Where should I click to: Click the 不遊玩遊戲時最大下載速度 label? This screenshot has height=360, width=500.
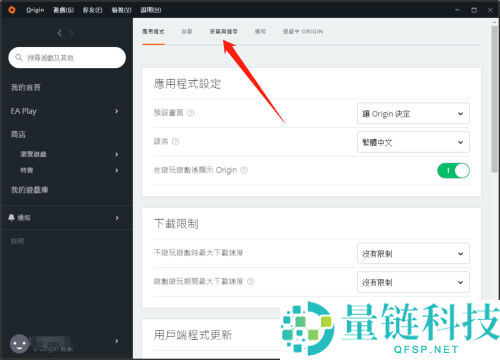coord(198,253)
